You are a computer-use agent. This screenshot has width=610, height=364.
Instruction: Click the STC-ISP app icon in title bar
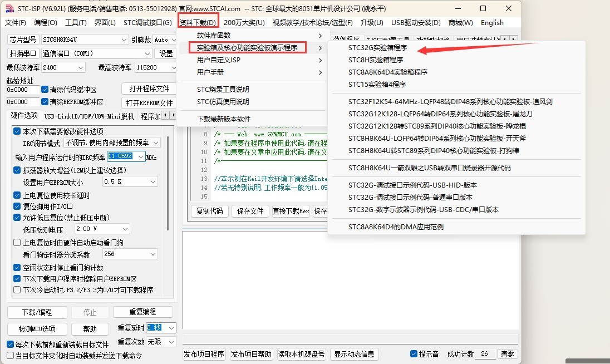point(9,8)
